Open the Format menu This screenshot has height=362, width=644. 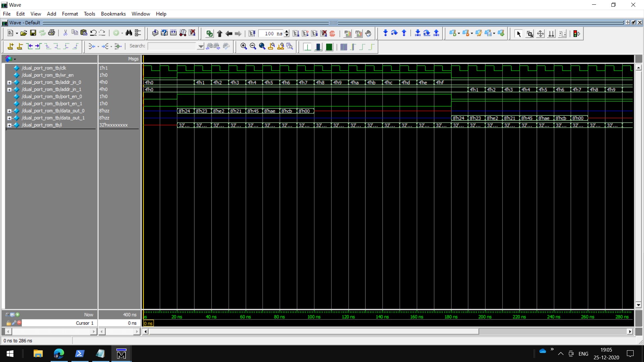point(70,14)
